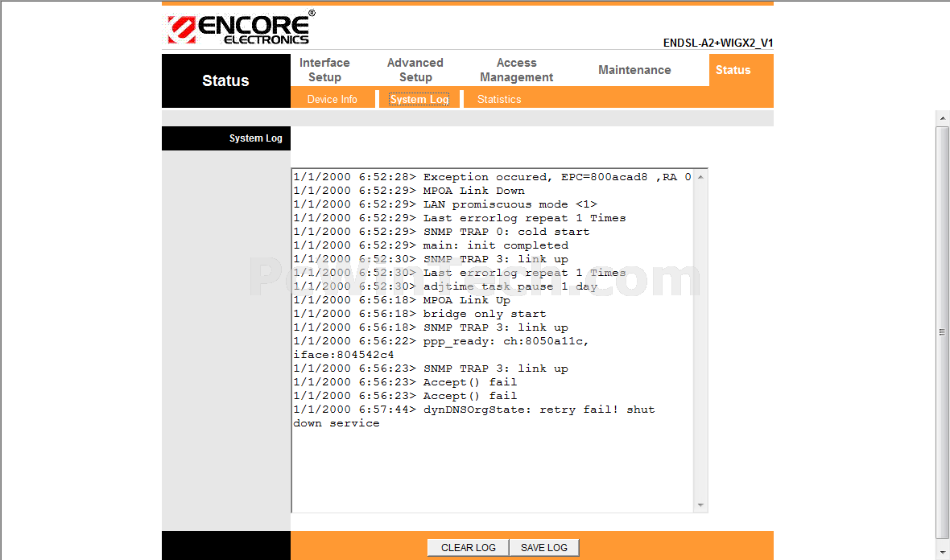Click the 'ppp_ready: ch:8050a11c,' log line
Image resolution: width=950 pixels, height=560 pixels.
(441, 341)
